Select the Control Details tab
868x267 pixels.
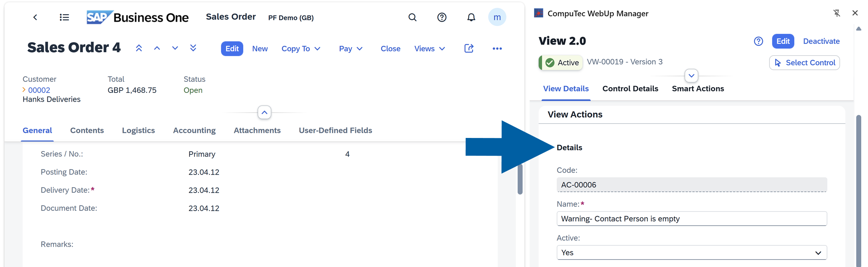tap(630, 89)
